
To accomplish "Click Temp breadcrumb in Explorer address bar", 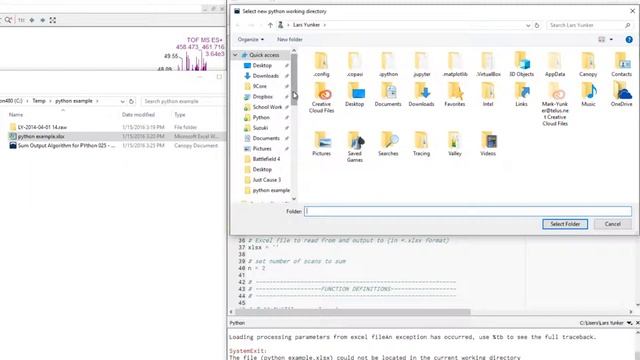I will [39, 101].
